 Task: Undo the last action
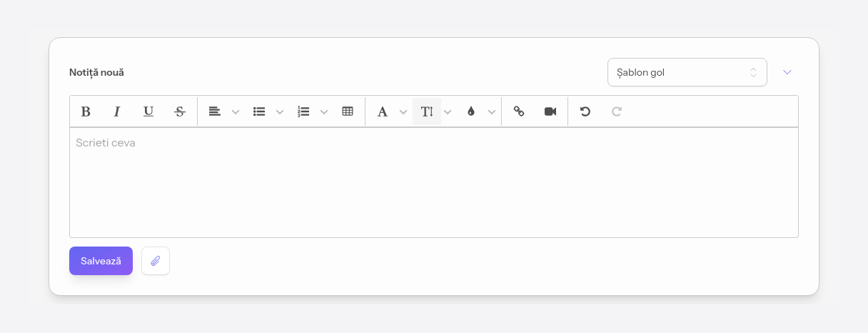coord(585,111)
